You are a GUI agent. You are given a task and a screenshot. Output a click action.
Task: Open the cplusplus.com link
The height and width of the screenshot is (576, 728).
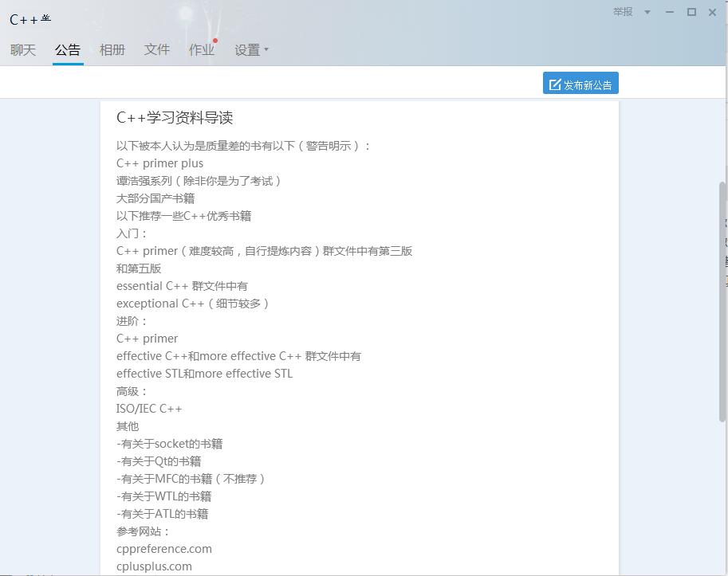click(154, 566)
